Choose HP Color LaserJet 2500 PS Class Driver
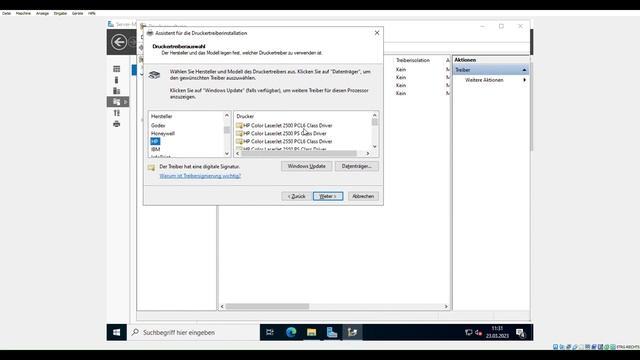Viewport: 640px width, 360px height. pyautogui.click(x=284, y=133)
